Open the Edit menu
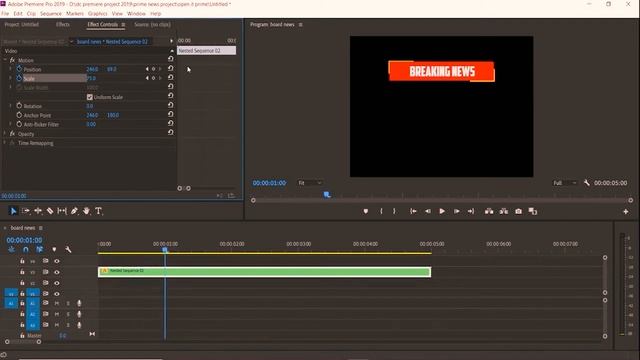Screen dimensions: 640x360 (18, 13)
